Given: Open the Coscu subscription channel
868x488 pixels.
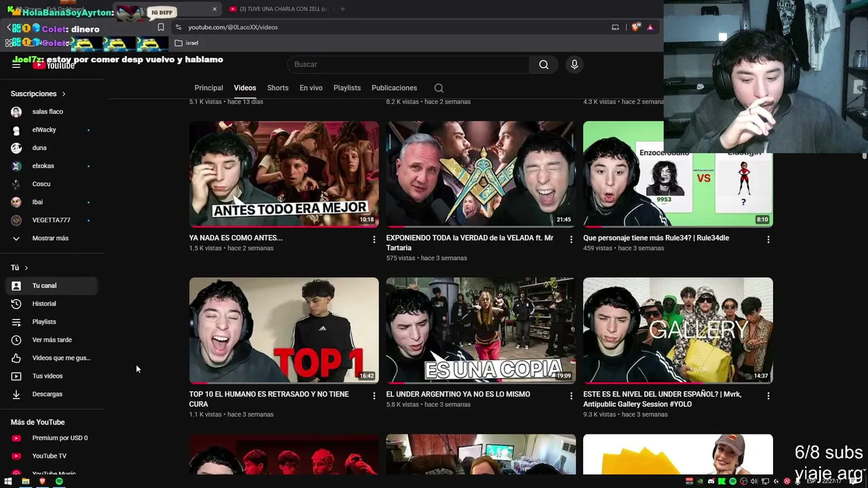Looking at the screenshot, I should tap(52, 184).
